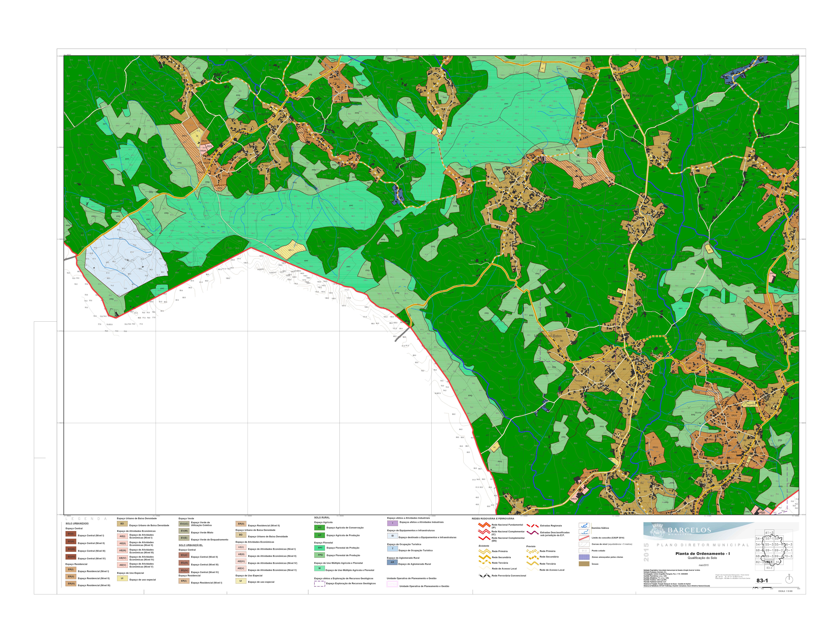Click the FPD swatch in the legend

click(x=320, y=555)
